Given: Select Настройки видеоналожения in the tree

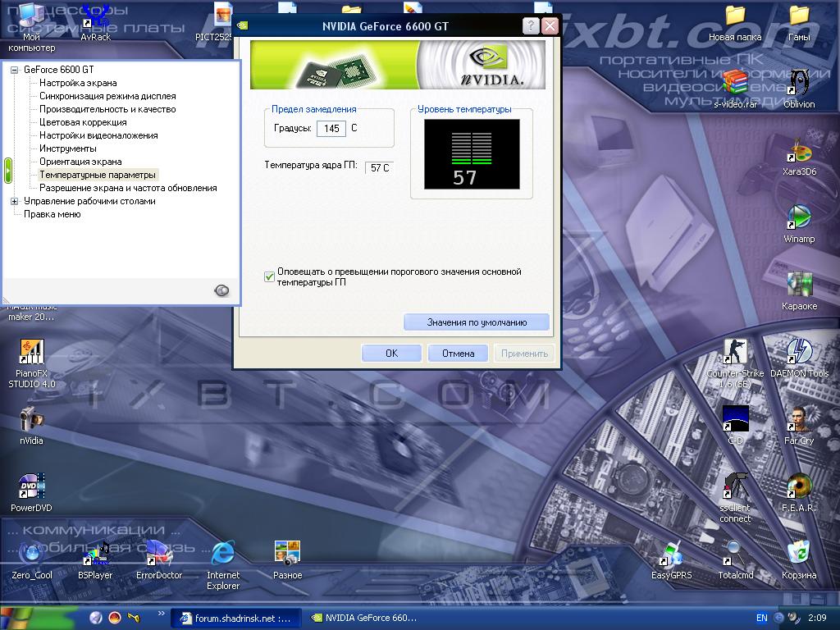Looking at the screenshot, I should (x=98, y=135).
